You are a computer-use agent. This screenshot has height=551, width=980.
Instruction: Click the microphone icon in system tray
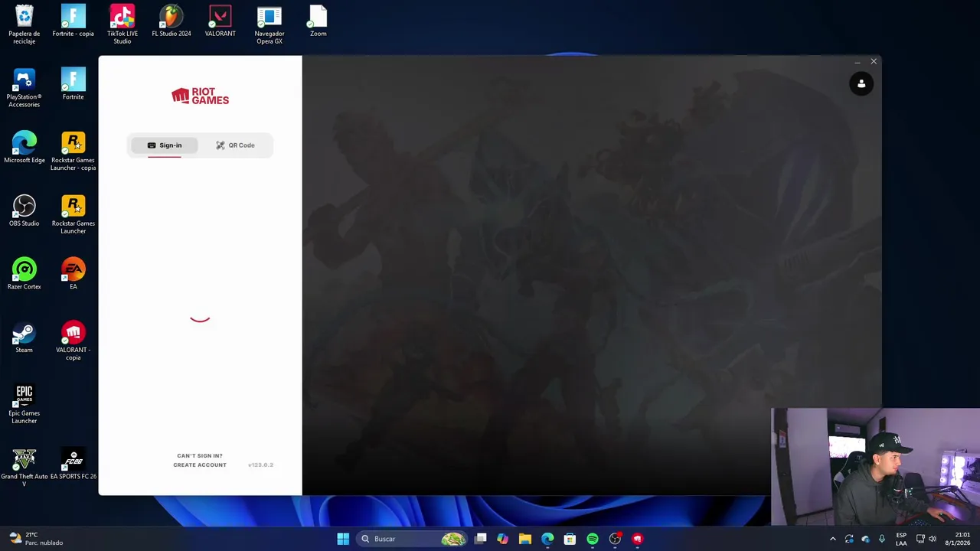coord(882,539)
